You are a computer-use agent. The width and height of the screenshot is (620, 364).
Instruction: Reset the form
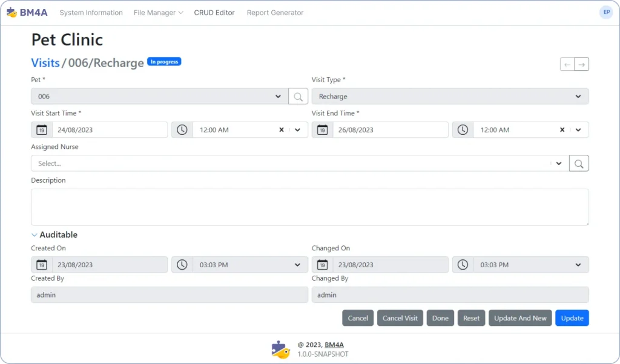(x=471, y=318)
